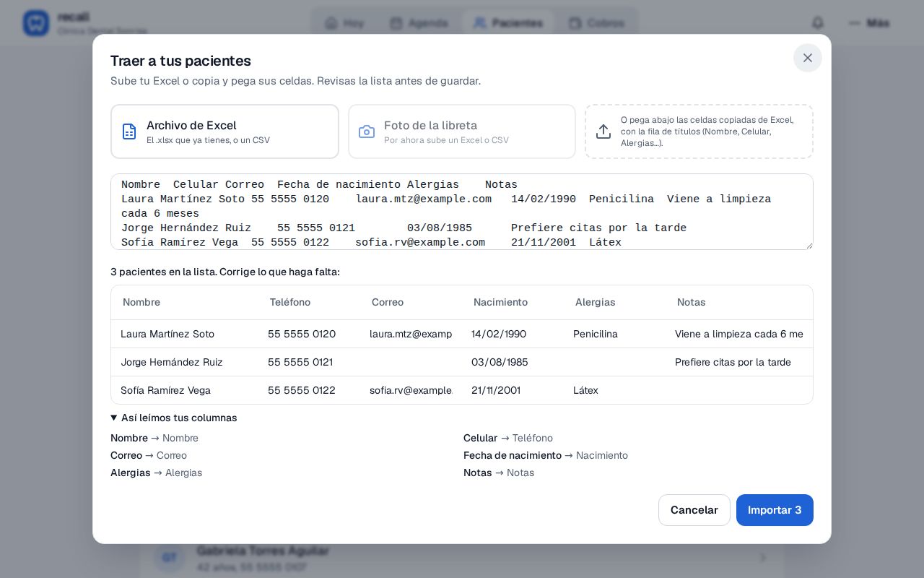This screenshot has height=578, width=924.
Task: Click the upload arrow icon in the dashed box
Action: point(603,131)
